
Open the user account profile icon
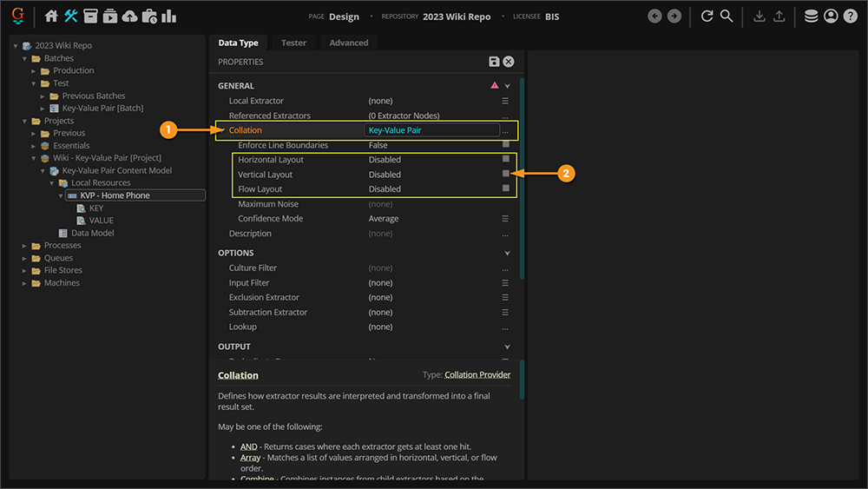(831, 16)
